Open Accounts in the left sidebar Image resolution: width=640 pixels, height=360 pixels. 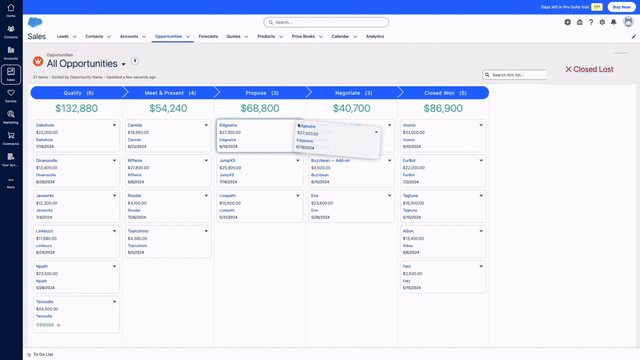tap(11, 53)
